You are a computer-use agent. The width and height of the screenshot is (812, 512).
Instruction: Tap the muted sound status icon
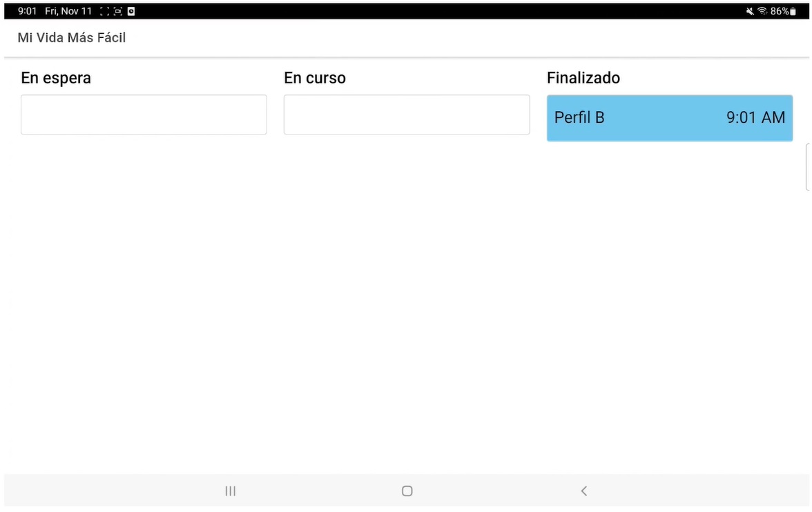coord(749,11)
